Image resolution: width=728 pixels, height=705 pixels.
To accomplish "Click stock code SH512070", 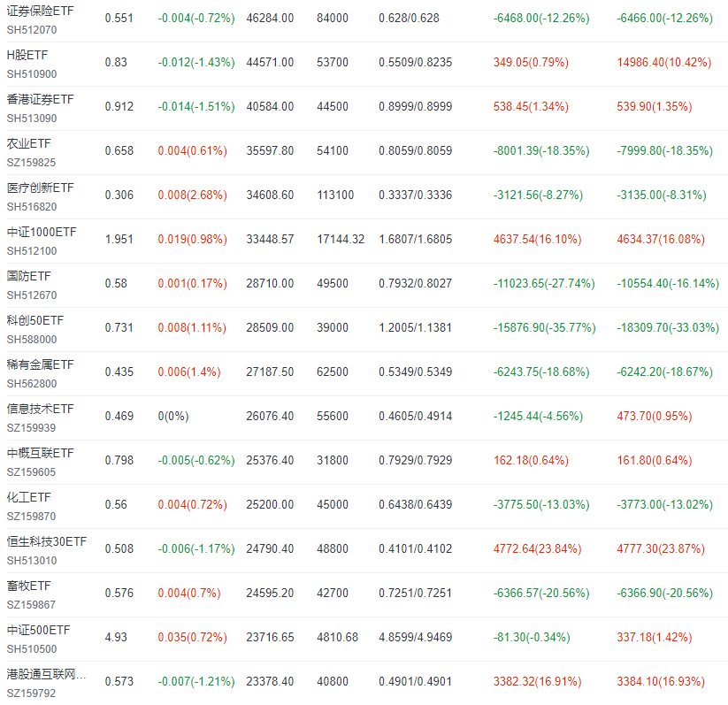I will click(32, 30).
